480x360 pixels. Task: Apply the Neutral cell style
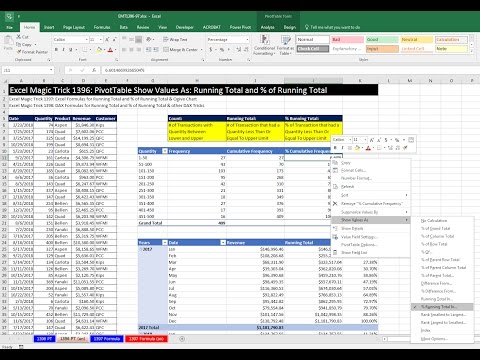pyautogui.click(x=417, y=39)
